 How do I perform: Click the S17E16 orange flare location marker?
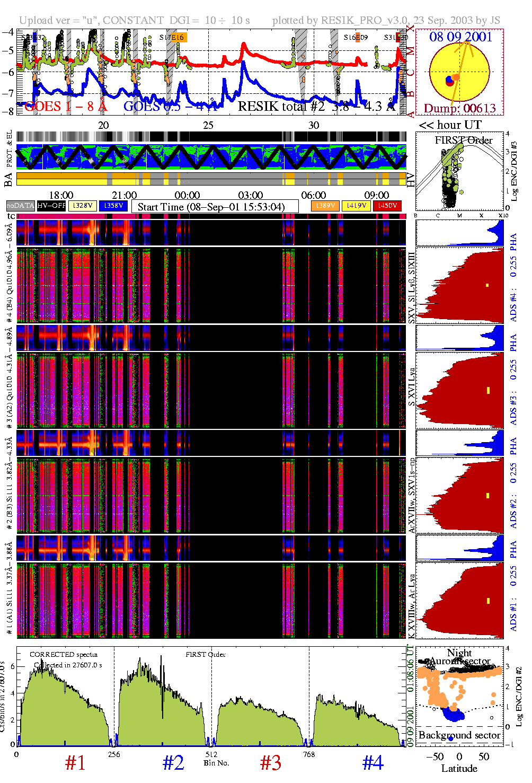173,38
